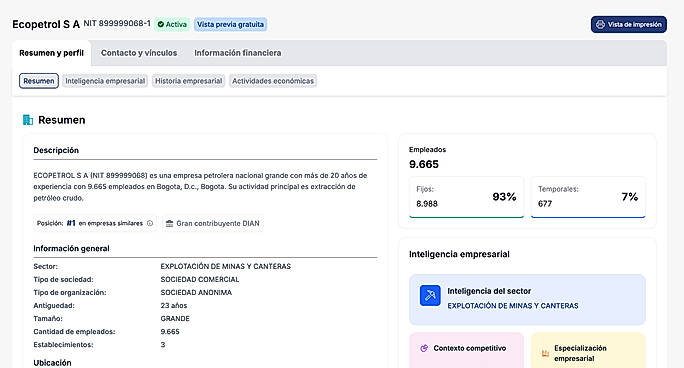
Task: Click the 93% fixed employees percentage
Action: [x=504, y=197]
